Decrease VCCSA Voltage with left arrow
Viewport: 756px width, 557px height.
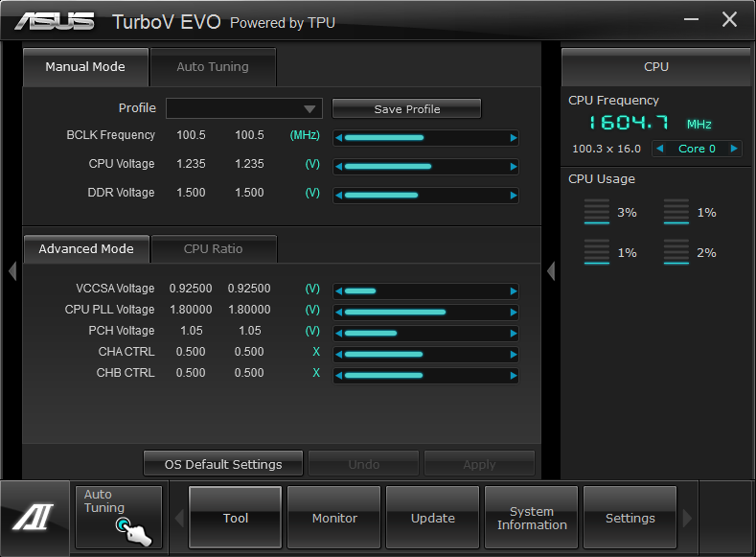[x=338, y=291]
